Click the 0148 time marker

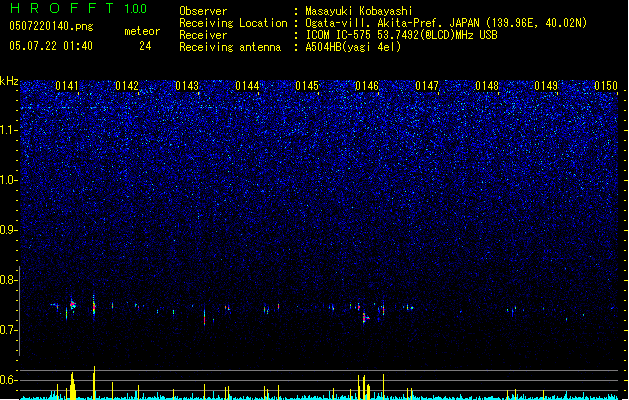tap(487, 86)
